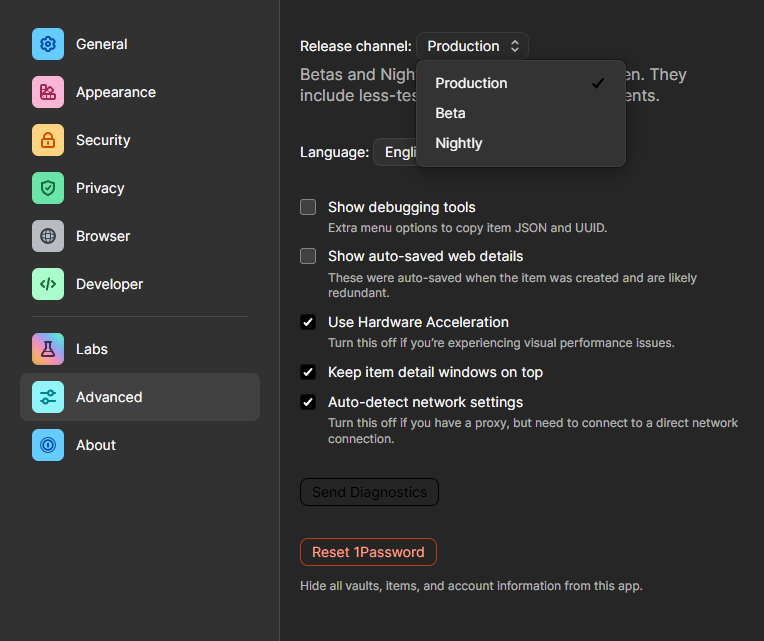Go to the Security section
The height and width of the screenshot is (641, 764).
tap(140, 140)
